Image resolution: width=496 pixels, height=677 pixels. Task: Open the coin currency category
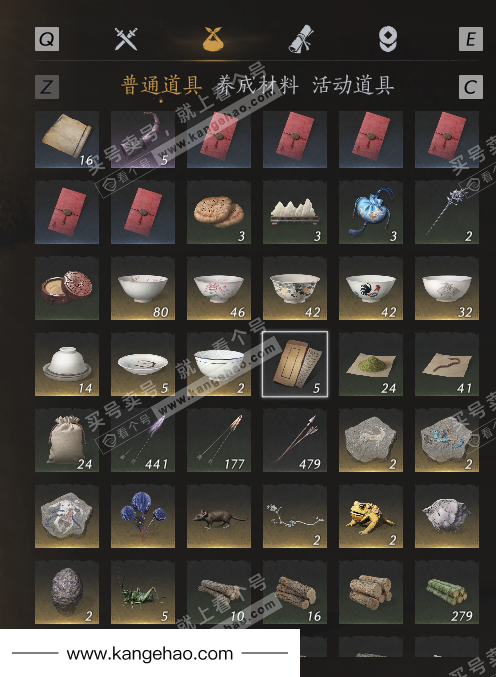pos(388,39)
